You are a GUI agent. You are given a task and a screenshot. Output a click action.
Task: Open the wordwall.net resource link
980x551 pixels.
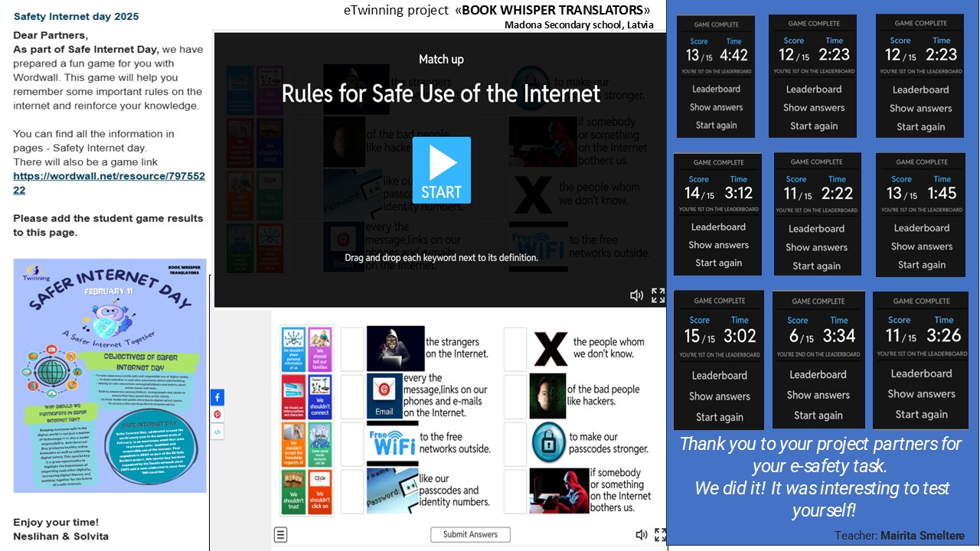[109, 183]
